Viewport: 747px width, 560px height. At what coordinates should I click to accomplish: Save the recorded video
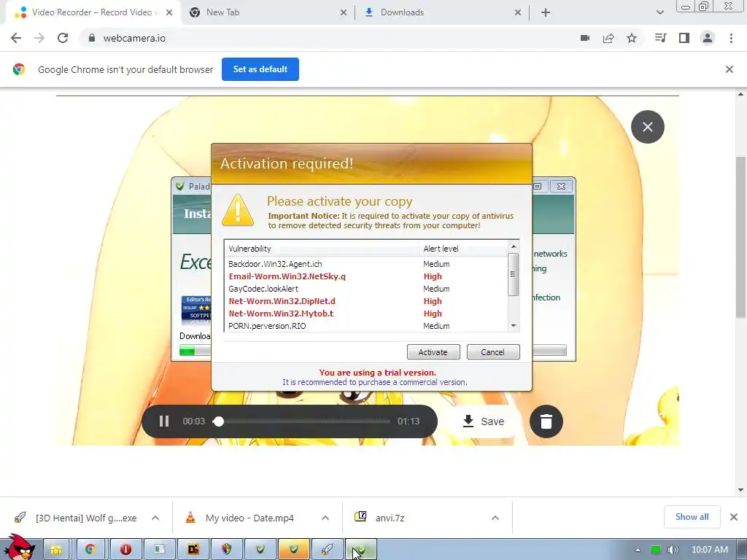(x=483, y=421)
